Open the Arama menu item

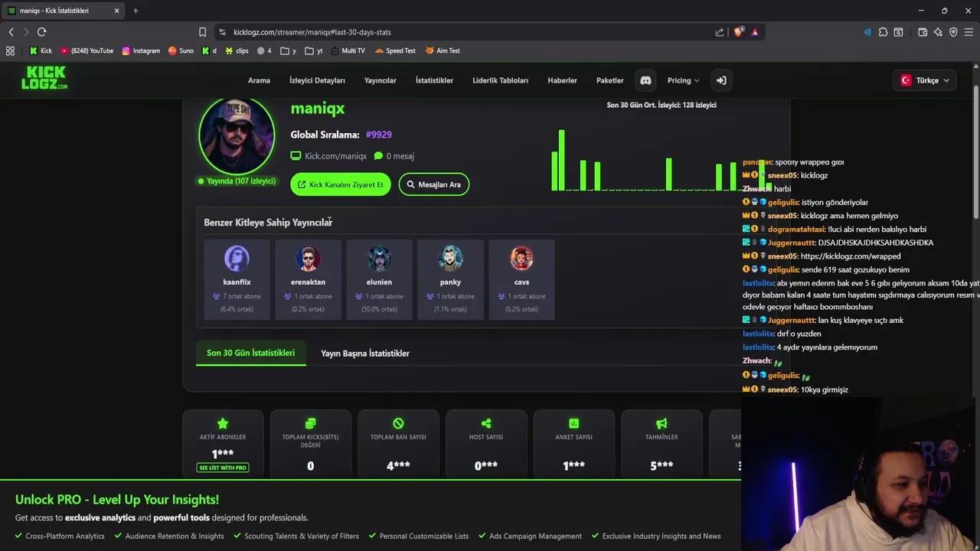259,80
